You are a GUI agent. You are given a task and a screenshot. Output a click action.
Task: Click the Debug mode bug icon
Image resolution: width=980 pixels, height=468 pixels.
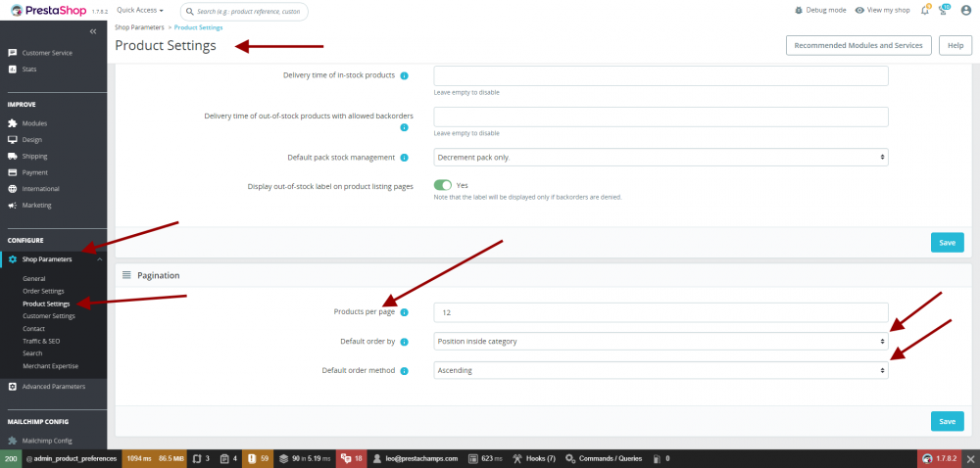(x=798, y=11)
